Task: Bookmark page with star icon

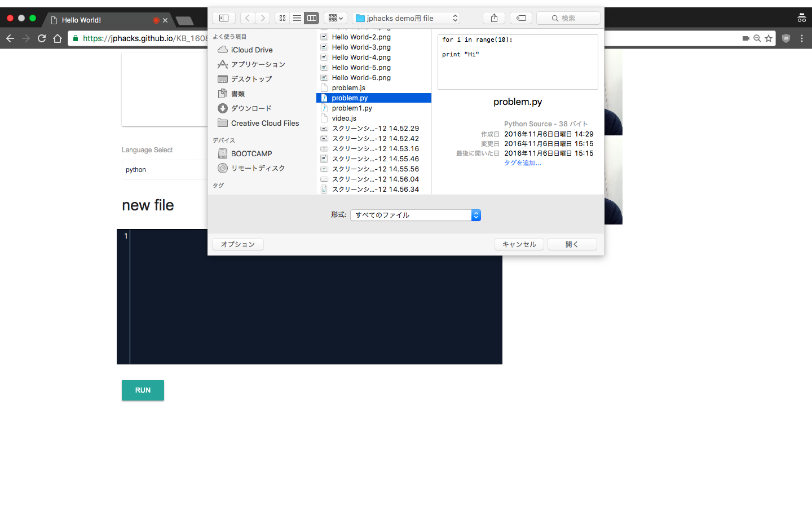Action: [x=769, y=38]
